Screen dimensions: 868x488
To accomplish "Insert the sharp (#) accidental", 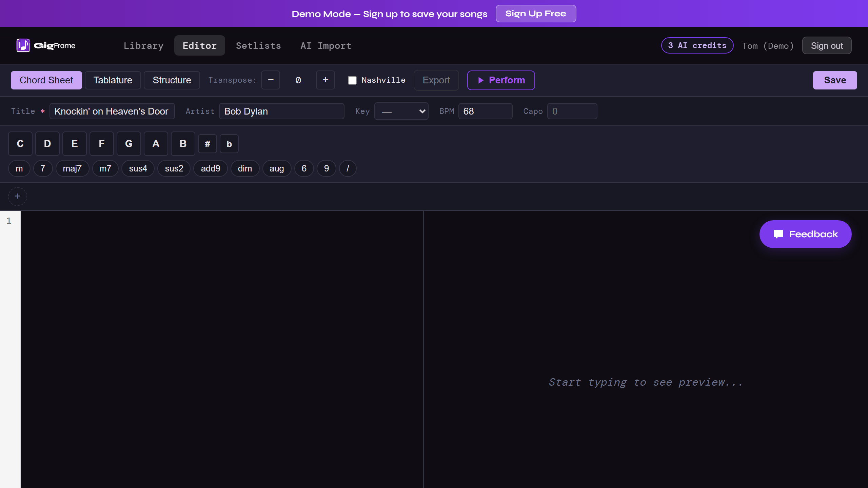I will [207, 144].
